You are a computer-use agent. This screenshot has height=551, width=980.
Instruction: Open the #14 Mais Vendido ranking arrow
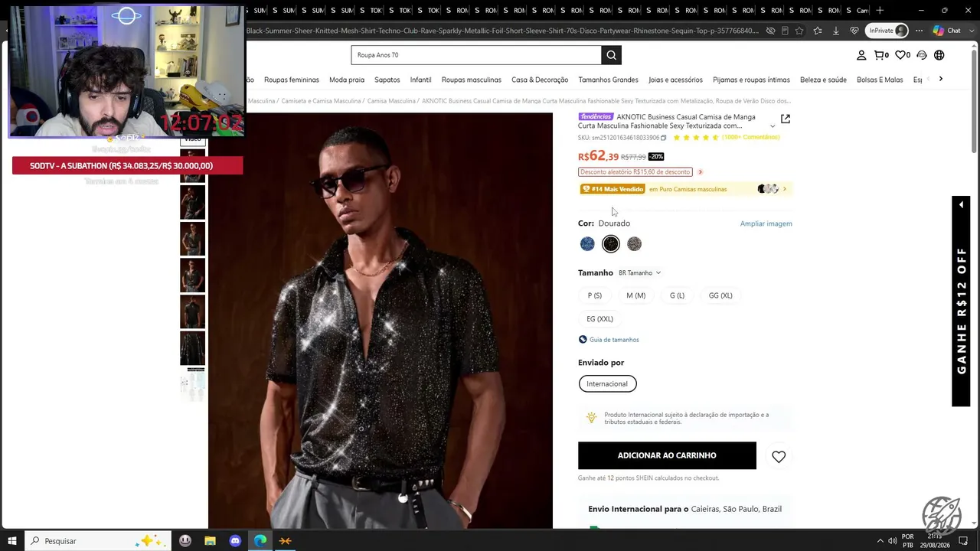(784, 189)
